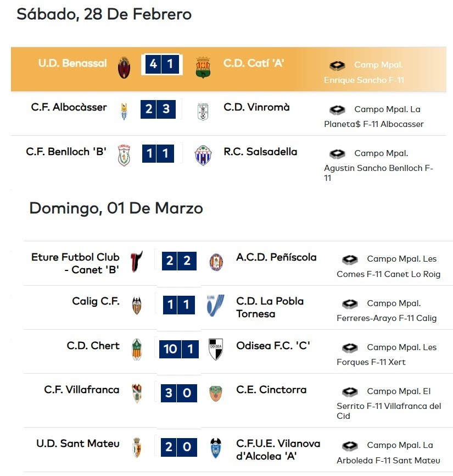Open the C.D. Chert team link
Image resolution: width=453 pixels, height=476 pixels.
[x=93, y=346]
